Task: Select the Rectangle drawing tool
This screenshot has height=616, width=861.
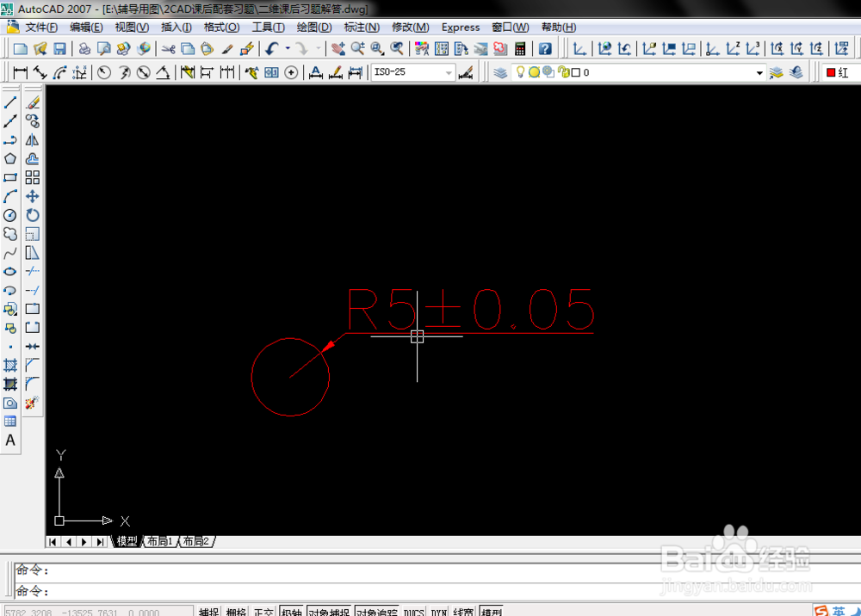Action: click(9, 178)
